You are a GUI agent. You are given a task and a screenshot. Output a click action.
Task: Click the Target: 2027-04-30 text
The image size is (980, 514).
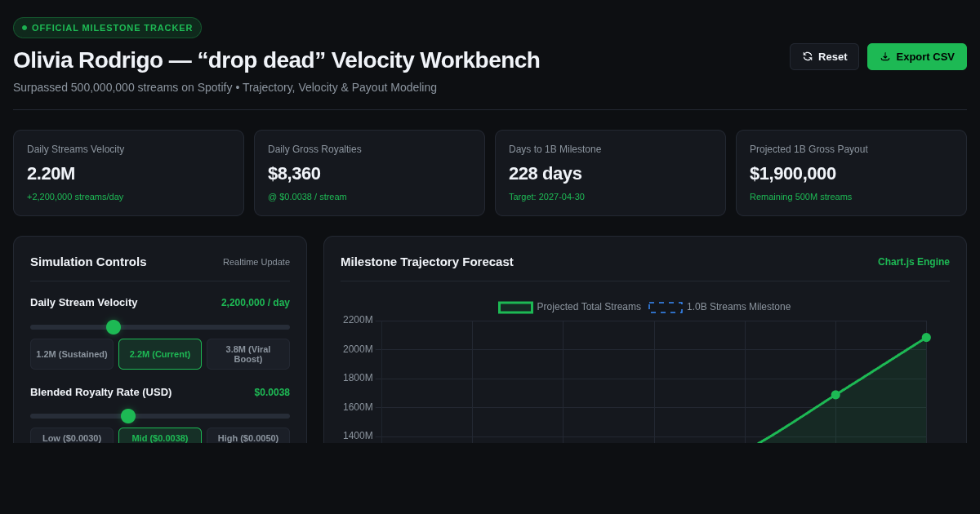point(546,197)
